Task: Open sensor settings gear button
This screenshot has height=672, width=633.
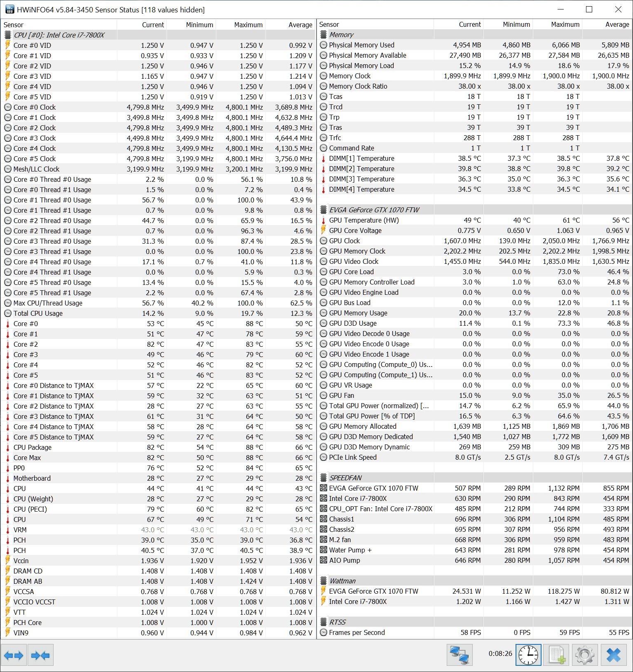Action: pyautogui.click(x=585, y=655)
